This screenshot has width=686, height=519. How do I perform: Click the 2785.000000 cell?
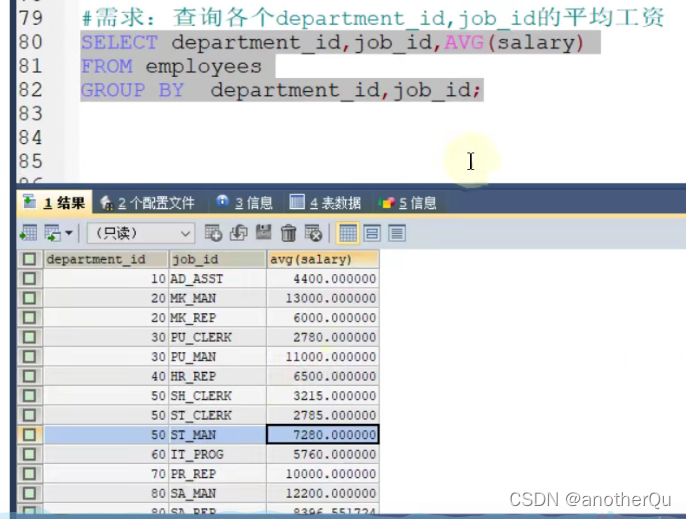(x=323, y=415)
